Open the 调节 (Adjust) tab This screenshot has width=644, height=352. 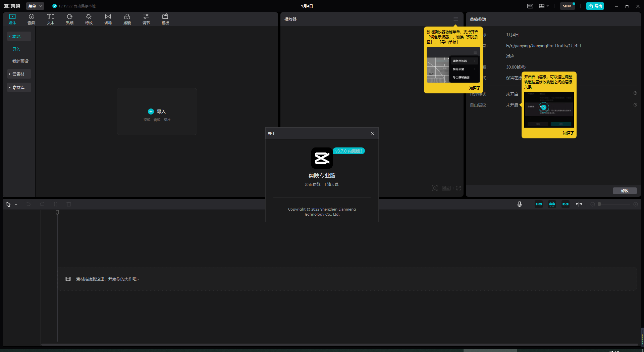(x=146, y=19)
